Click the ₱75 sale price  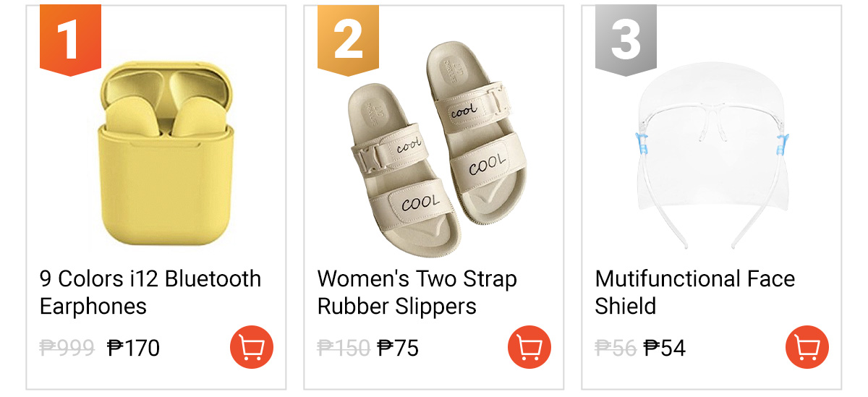tap(399, 349)
